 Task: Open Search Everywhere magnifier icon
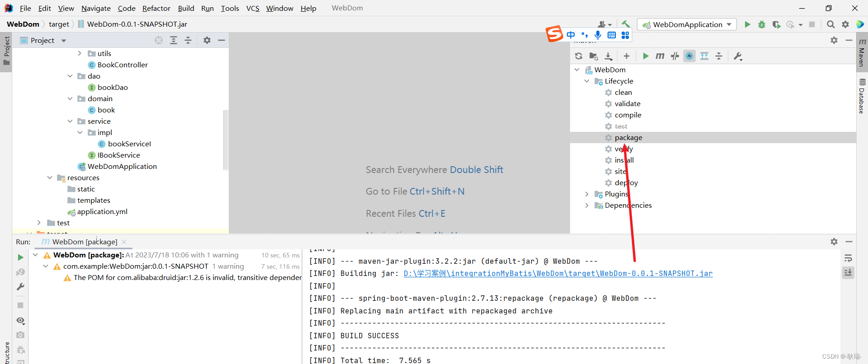(x=831, y=24)
